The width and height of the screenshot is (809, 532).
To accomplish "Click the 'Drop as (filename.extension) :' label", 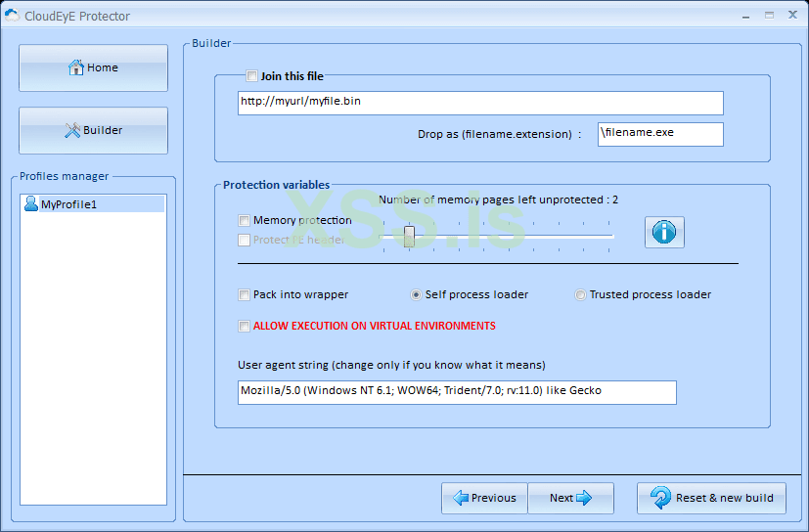I will click(x=500, y=134).
